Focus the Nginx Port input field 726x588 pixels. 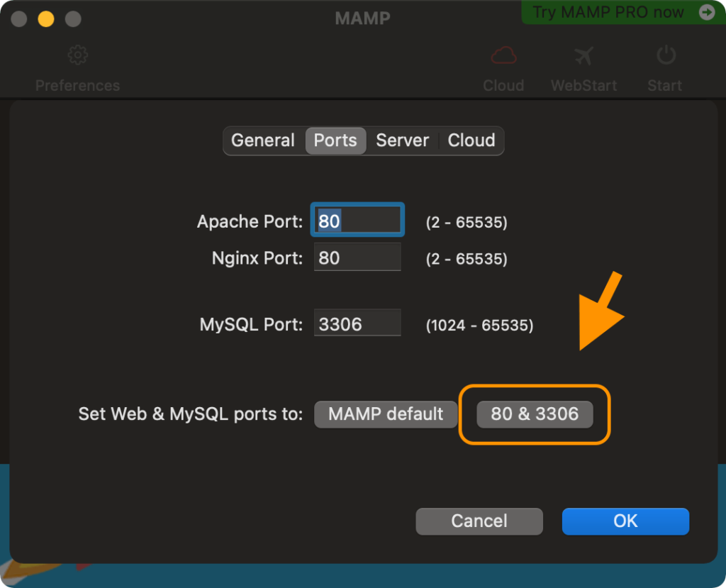(357, 257)
